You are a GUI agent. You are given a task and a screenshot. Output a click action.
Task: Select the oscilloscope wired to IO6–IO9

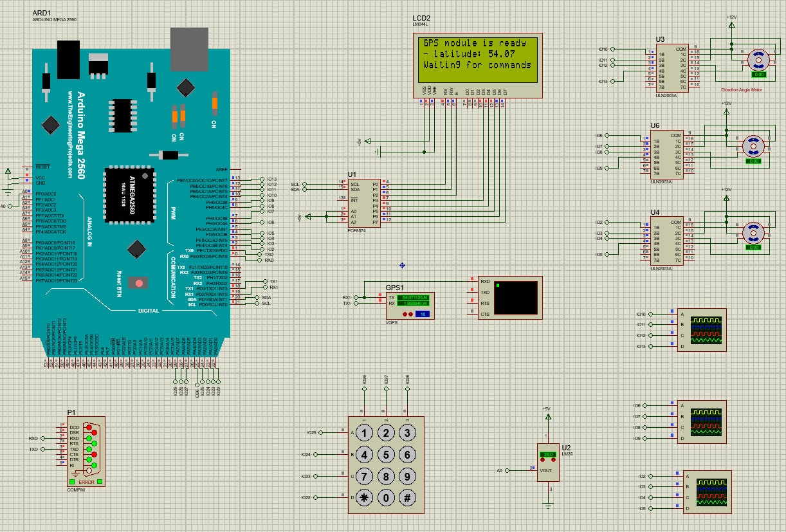702,421
